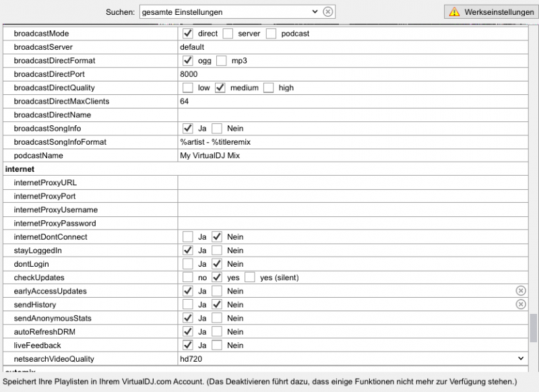Tick Ja for internetDontConnect

[187, 237]
